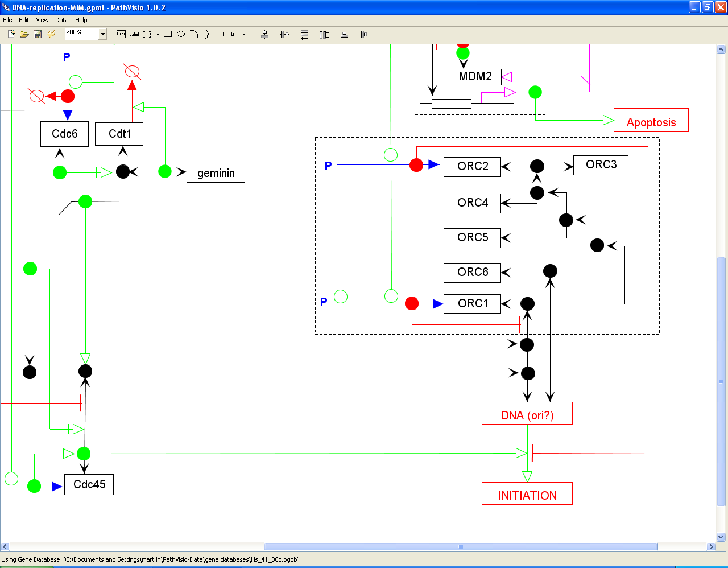Select the DNA (ori?) label box

(x=527, y=414)
